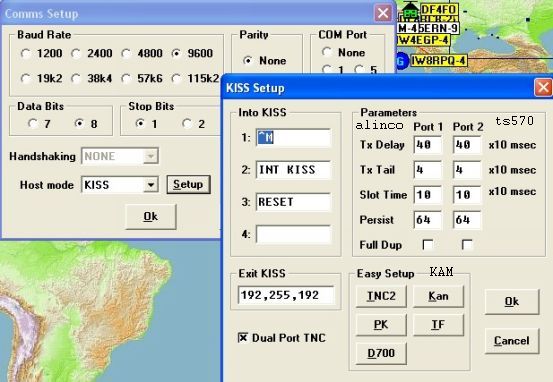Click the DF4FO station icon on map
This screenshot has width=553, height=382.
(x=410, y=10)
